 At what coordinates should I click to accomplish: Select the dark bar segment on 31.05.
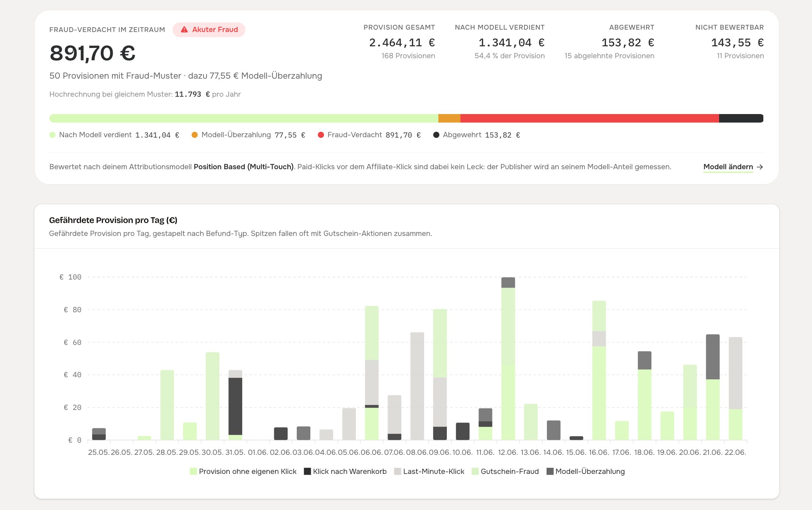coord(235,406)
